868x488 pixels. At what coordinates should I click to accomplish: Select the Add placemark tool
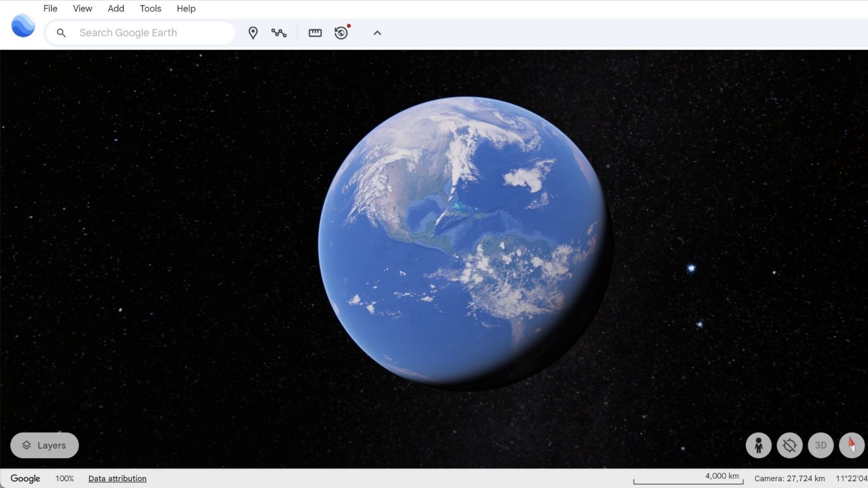[253, 33]
